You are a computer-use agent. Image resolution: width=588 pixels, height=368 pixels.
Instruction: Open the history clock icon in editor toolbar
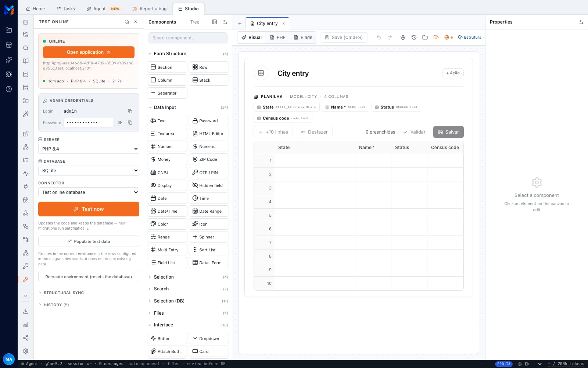pos(414,37)
